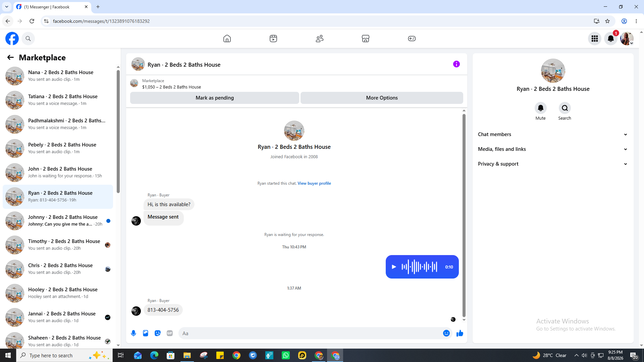The image size is (644, 362).
Task: Record a voice clip with microphone icon
Action: (133, 333)
